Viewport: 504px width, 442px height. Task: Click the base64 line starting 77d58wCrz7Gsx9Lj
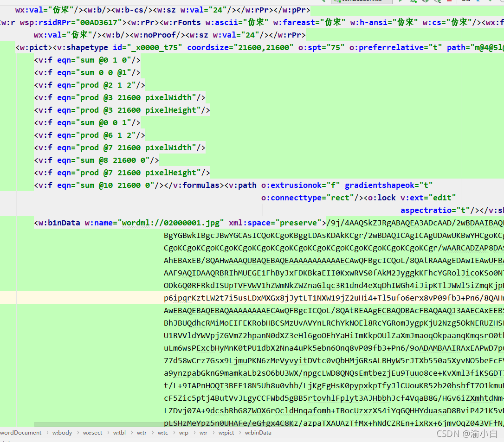334,361
